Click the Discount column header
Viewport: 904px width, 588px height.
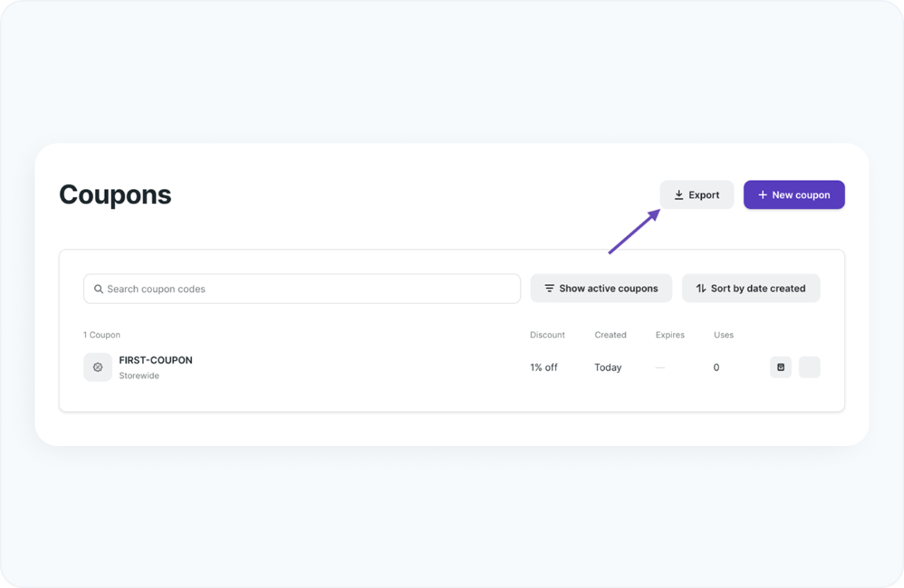[x=547, y=335]
